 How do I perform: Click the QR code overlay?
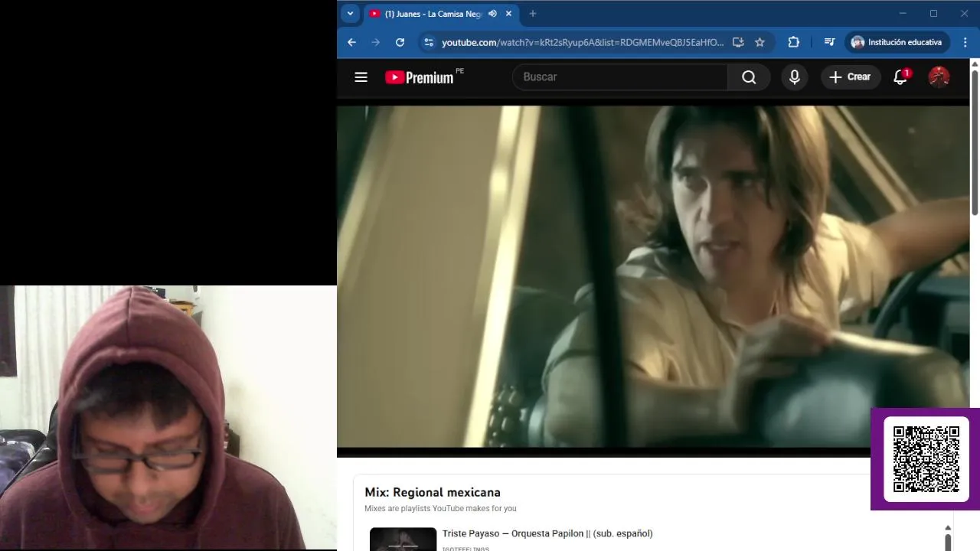926,459
